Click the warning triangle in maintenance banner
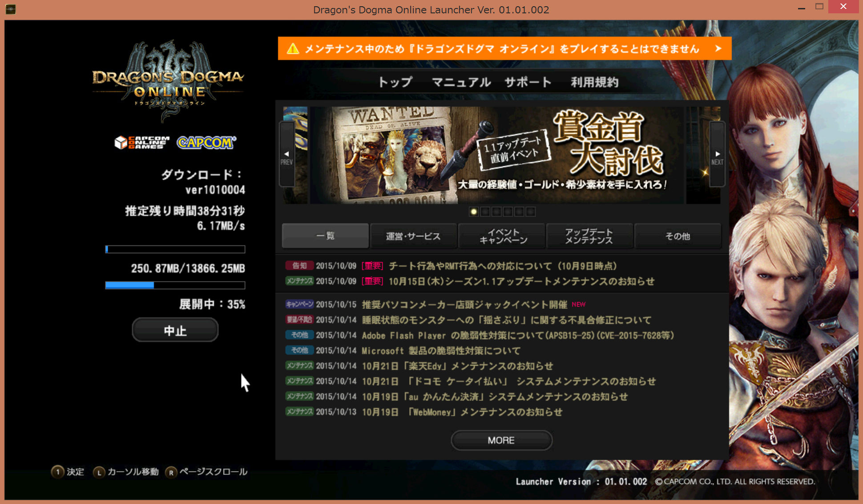 tap(293, 48)
